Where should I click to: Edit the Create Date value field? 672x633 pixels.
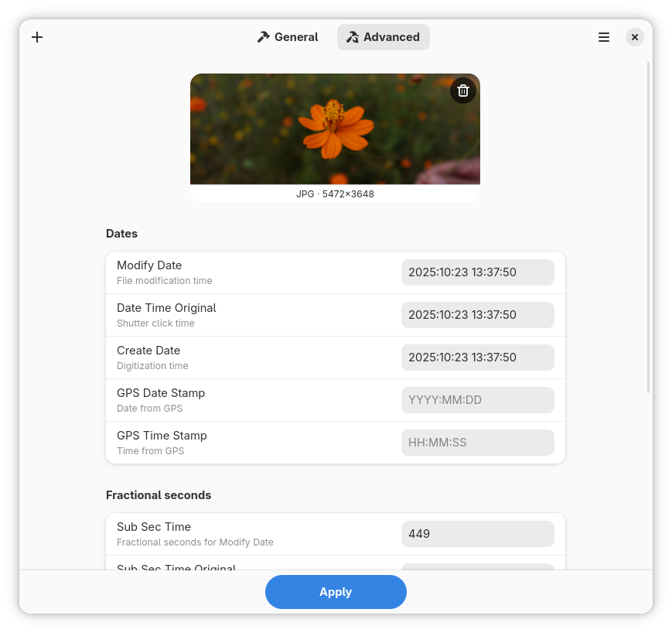pos(477,358)
